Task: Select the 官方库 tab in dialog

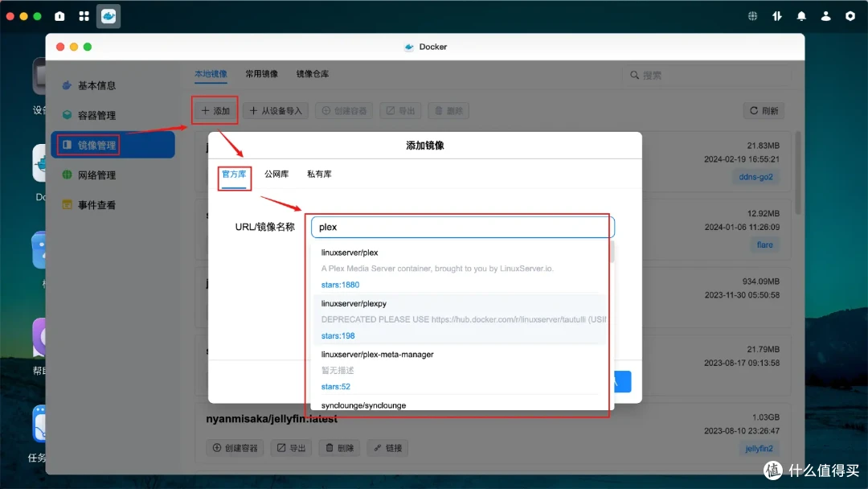Action: (x=234, y=175)
